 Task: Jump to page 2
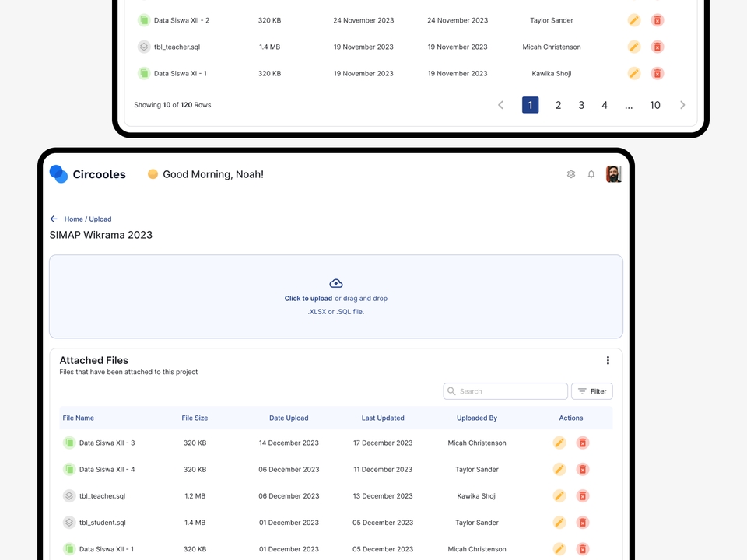tap(558, 105)
